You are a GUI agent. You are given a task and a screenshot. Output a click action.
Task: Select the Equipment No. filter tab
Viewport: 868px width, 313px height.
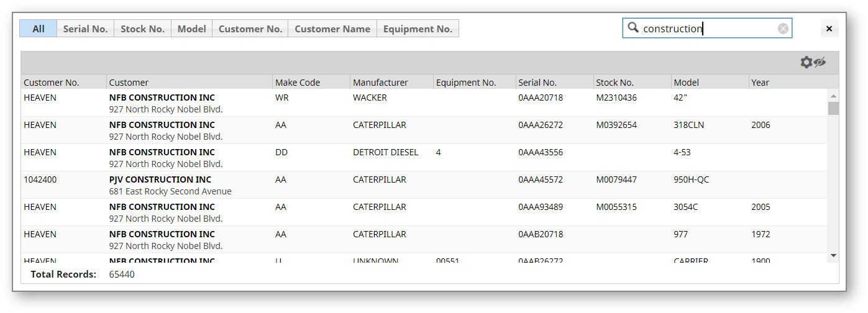pos(418,29)
